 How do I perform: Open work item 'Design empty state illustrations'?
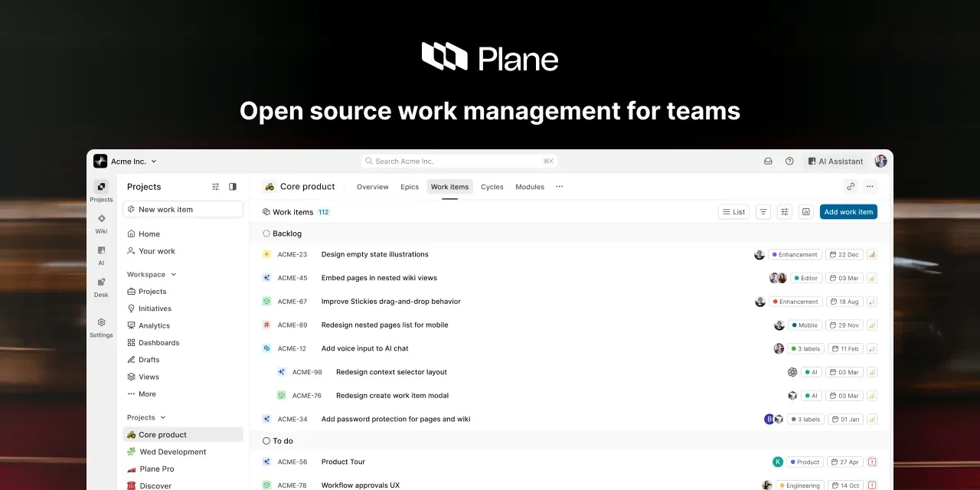point(374,254)
